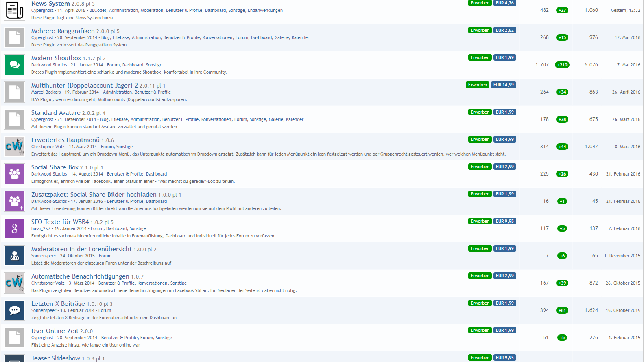Click the Mehrere Ranggrafiken document icon
Screen dimensions: 644x362
click(x=15, y=37)
